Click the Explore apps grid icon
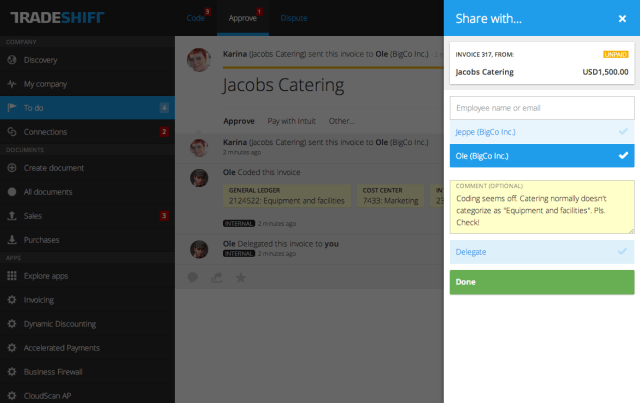640x403 pixels. pos(12,276)
